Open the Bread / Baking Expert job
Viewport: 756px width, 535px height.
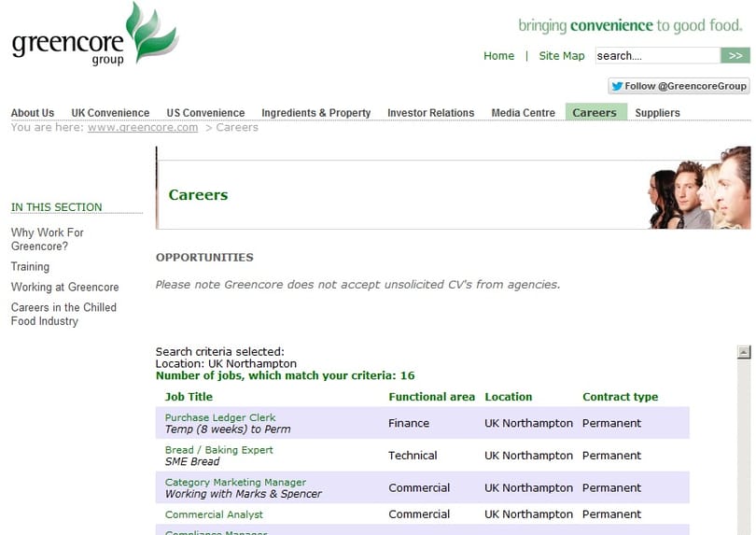219,450
